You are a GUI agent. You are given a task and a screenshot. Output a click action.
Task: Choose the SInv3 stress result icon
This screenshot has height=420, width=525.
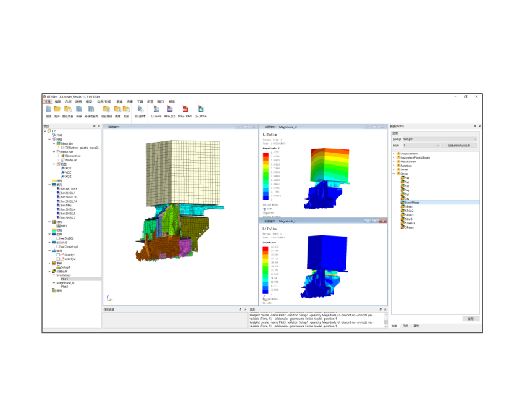(403, 219)
